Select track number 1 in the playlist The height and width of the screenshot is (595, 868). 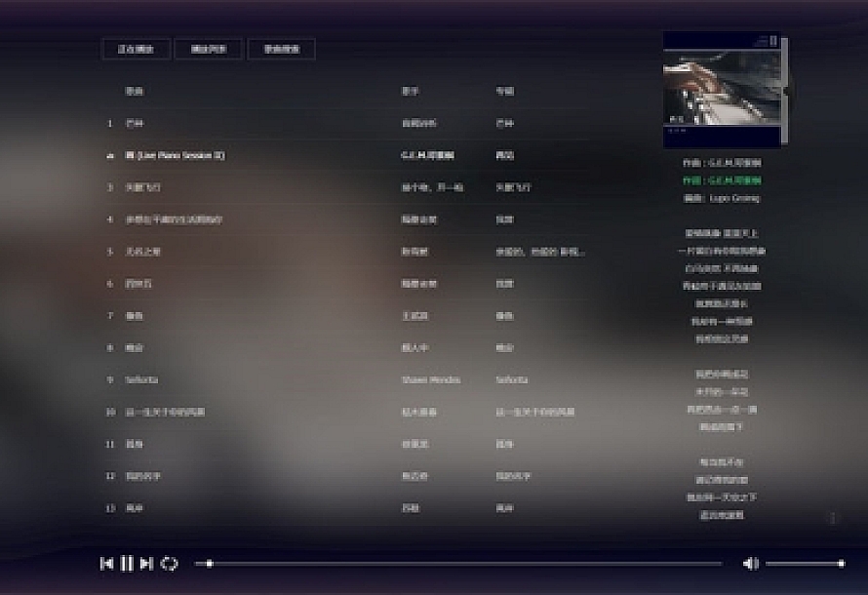pyautogui.click(x=135, y=123)
